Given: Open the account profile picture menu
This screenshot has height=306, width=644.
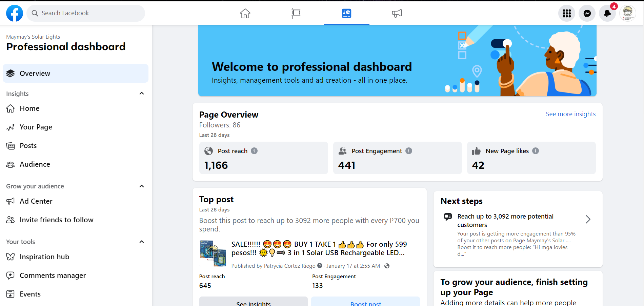Looking at the screenshot, I should (628, 13).
